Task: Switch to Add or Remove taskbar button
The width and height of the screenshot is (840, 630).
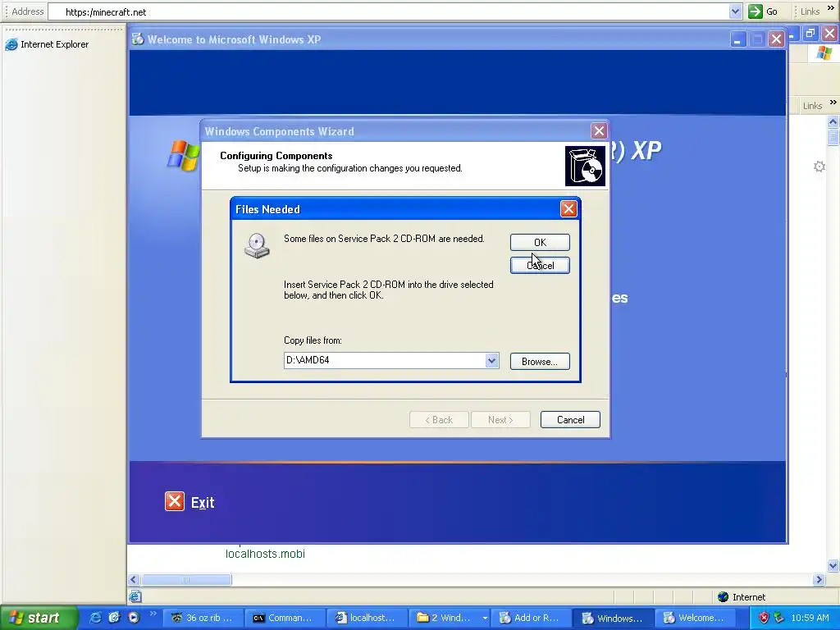Action: click(531, 618)
